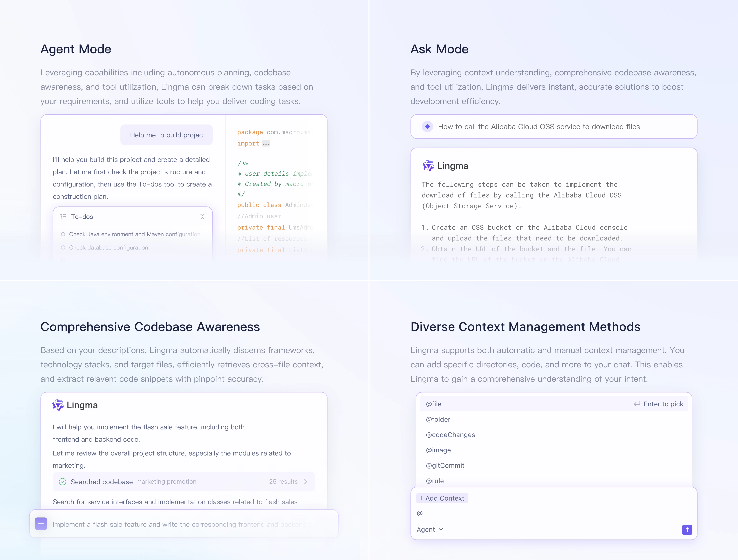This screenshot has height=560, width=738.
Task: Select @folder from the context options list
Action: tap(438, 419)
